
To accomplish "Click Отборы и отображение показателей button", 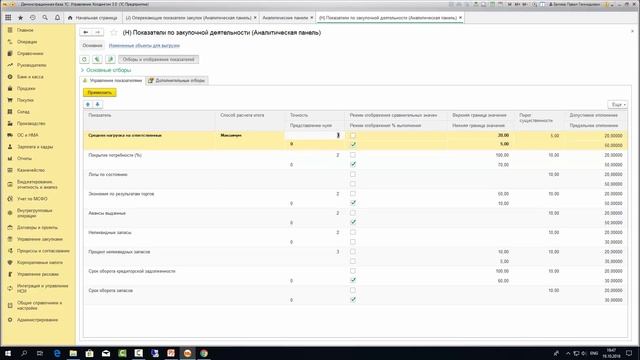I will click(158, 59).
